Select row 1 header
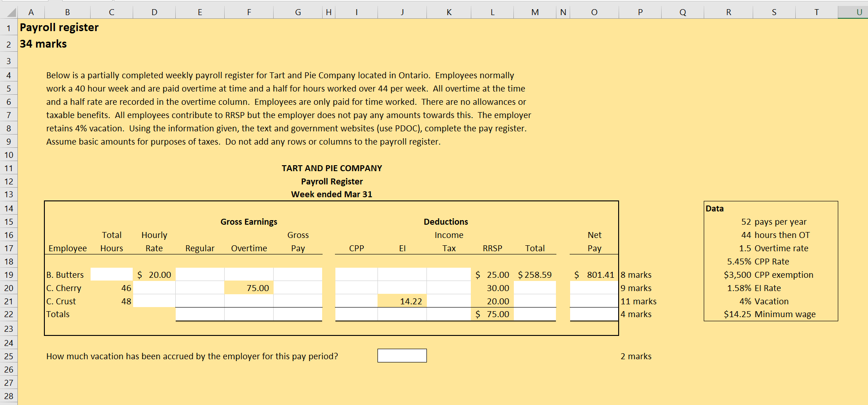Image resolution: width=868 pixels, height=405 pixels. coord(9,28)
